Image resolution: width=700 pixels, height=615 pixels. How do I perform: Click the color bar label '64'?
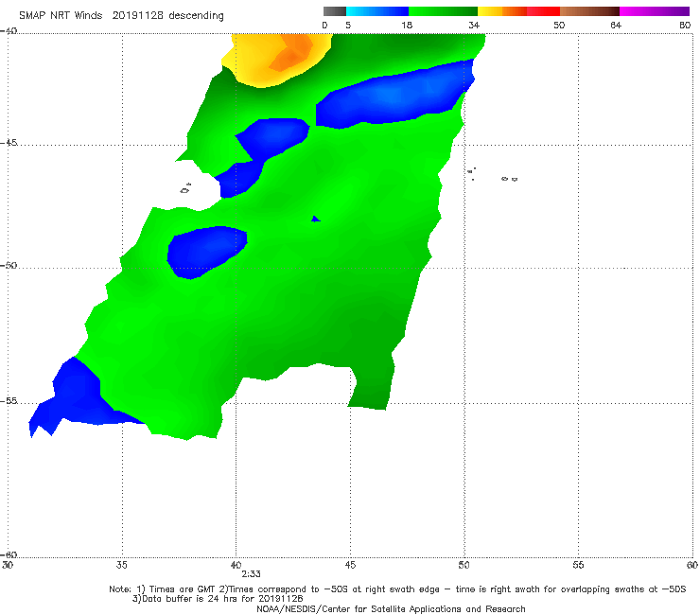coord(616,25)
